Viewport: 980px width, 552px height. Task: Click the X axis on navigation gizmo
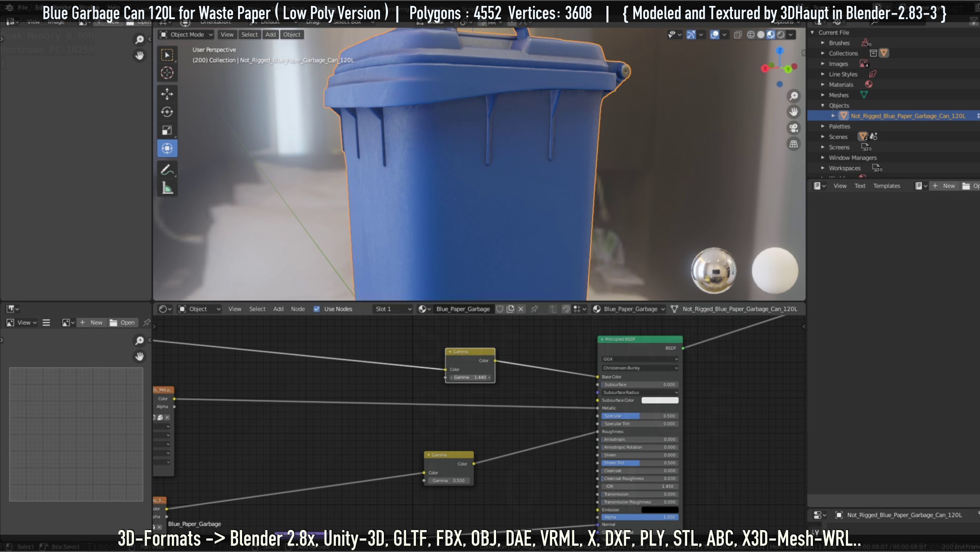pyautogui.click(x=765, y=68)
